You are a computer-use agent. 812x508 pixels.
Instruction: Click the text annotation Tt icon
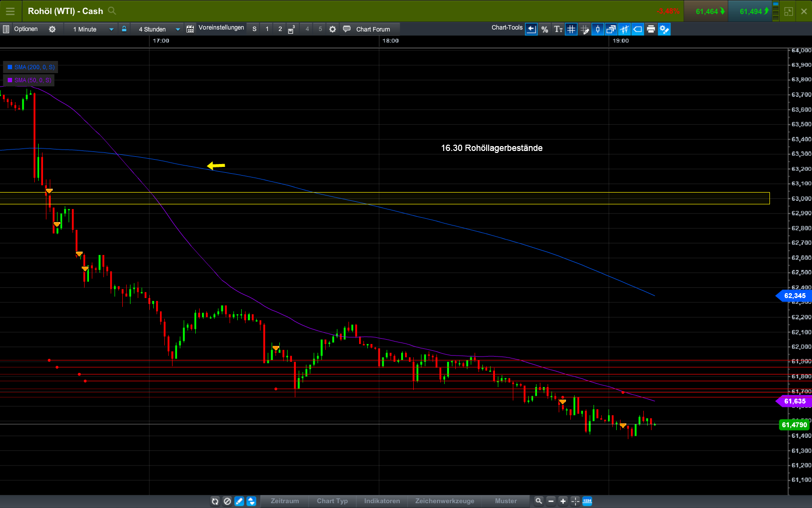pos(559,29)
